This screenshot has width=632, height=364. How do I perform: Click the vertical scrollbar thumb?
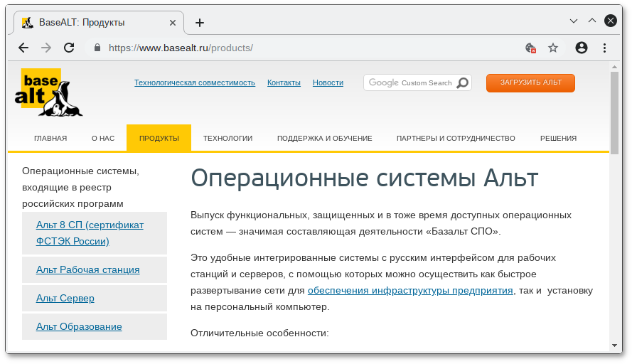click(614, 113)
